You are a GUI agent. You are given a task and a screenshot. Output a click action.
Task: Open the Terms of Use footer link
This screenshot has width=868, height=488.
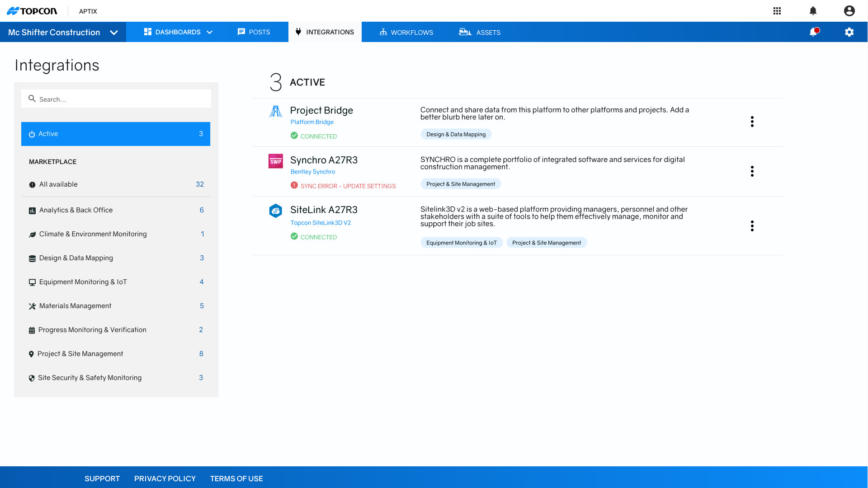point(236,479)
